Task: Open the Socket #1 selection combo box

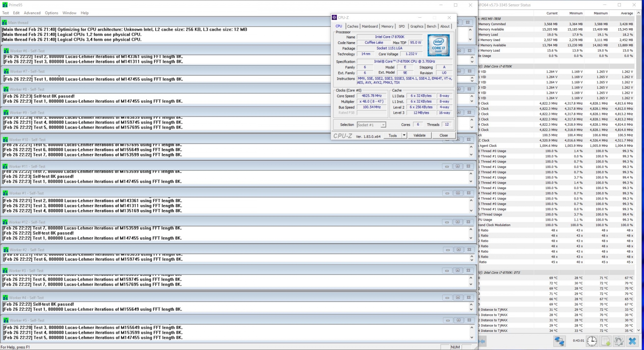Action: 371,125
